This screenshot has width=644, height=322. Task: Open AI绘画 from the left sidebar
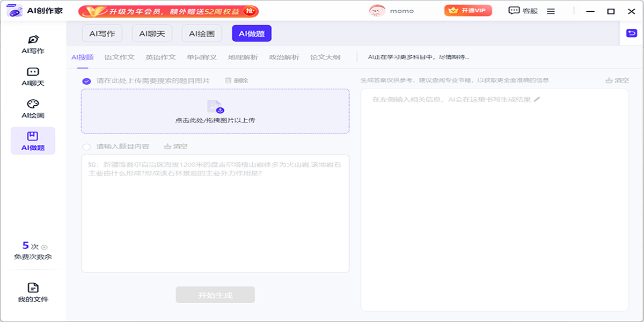tap(33, 109)
